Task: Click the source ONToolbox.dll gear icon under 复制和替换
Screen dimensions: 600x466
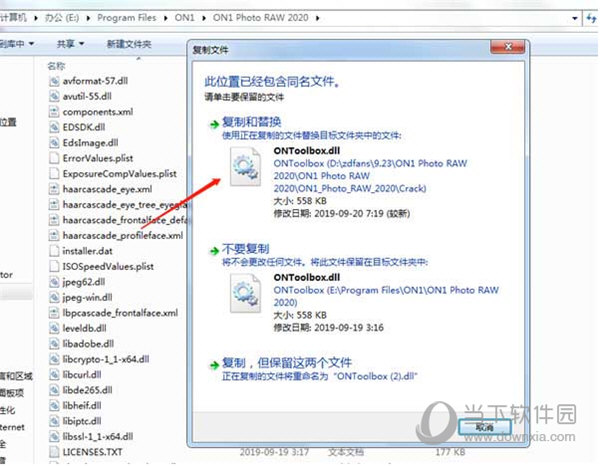Action: (x=245, y=167)
